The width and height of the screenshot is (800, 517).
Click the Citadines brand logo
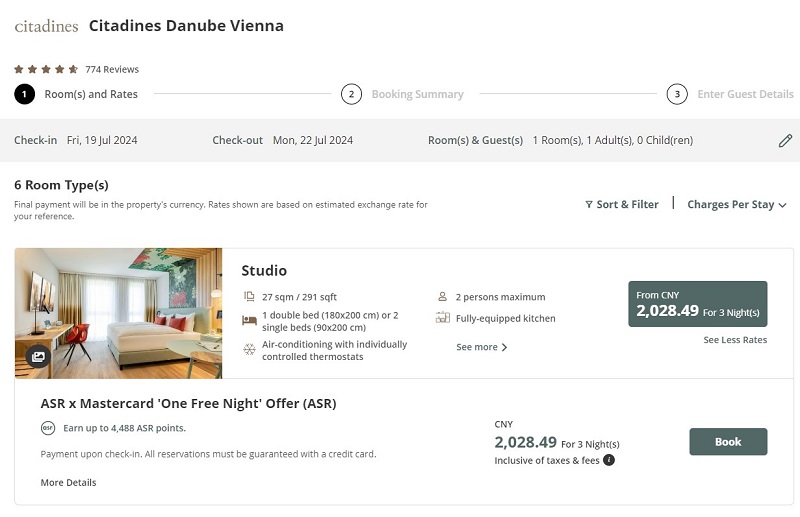pyautogui.click(x=46, y=26)
